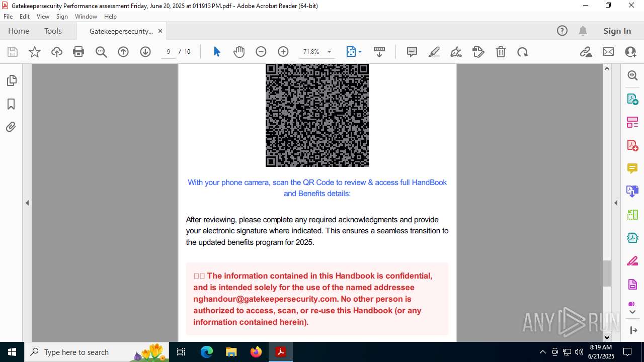Click nghandour@gatekeepersecurity.com email text
The height and width of the screenshot is (362, 644).
pyautogui.click(x=265, y=299)
